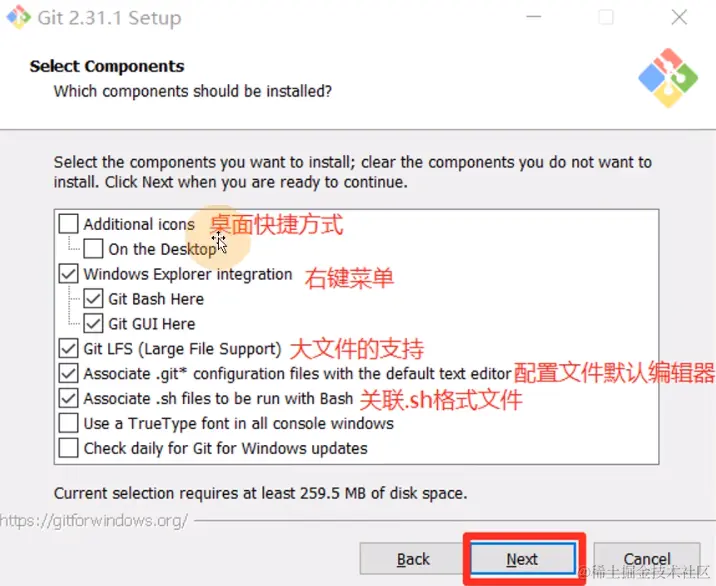716x586 pixels.
Task: Enable daily Git for Windows update check
Action: 68,448
